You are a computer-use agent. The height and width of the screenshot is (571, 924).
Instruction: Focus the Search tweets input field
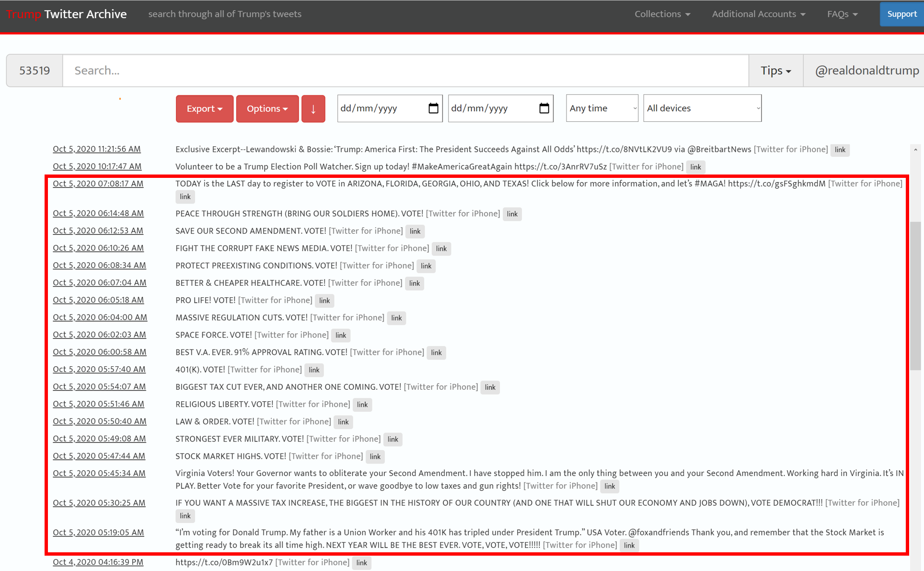tap(405, 70)
